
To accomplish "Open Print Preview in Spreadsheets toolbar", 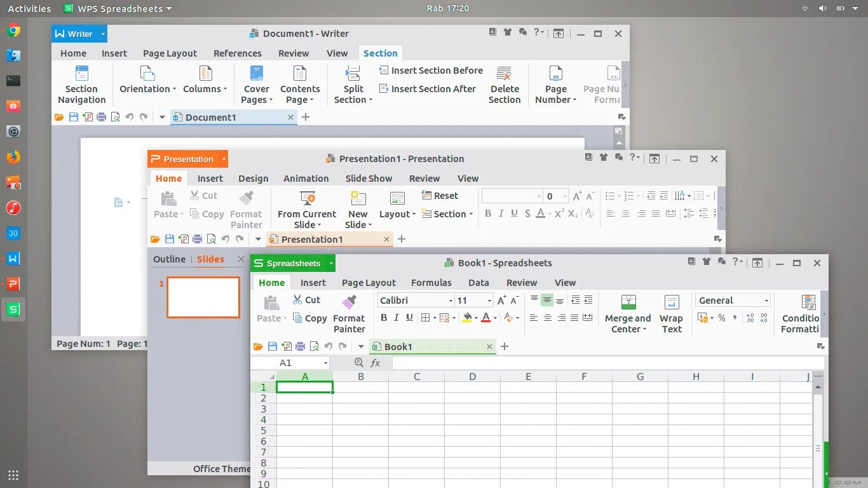I will pyautogui.click(x=315, y=346).
